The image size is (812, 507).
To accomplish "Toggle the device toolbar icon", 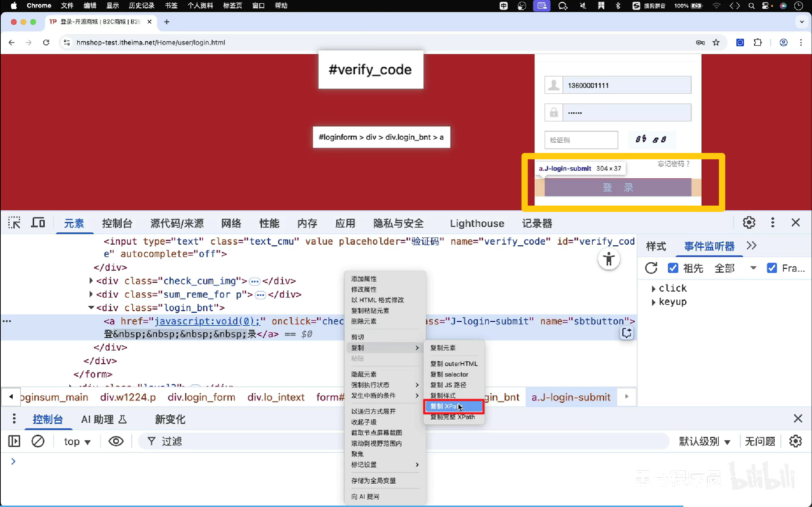I will tap(38, 223).
